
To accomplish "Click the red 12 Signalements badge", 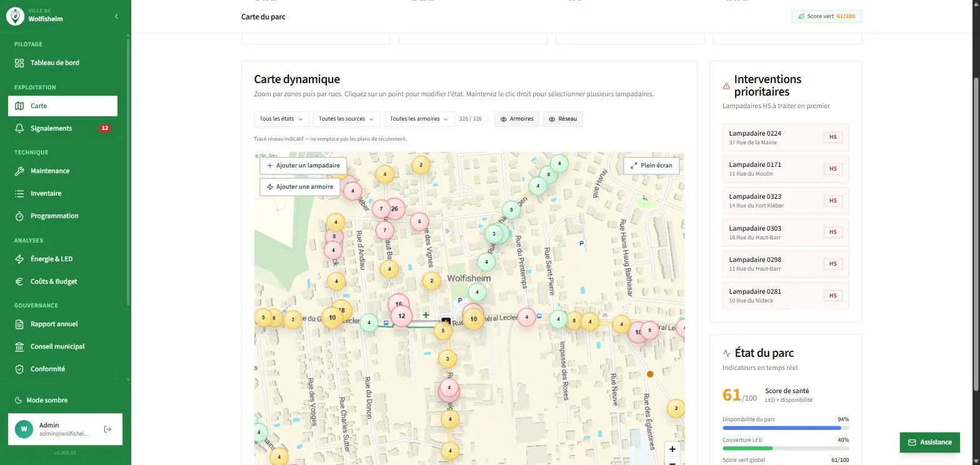I will (104, 129).
